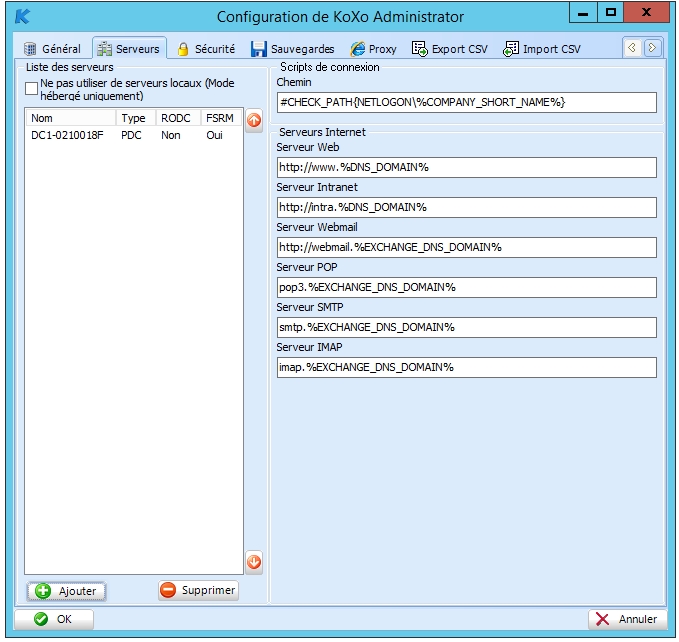The width and height of the screenshot is (679, 642).
Task: Click the 'Non' RODC cell
Action: 171,135
